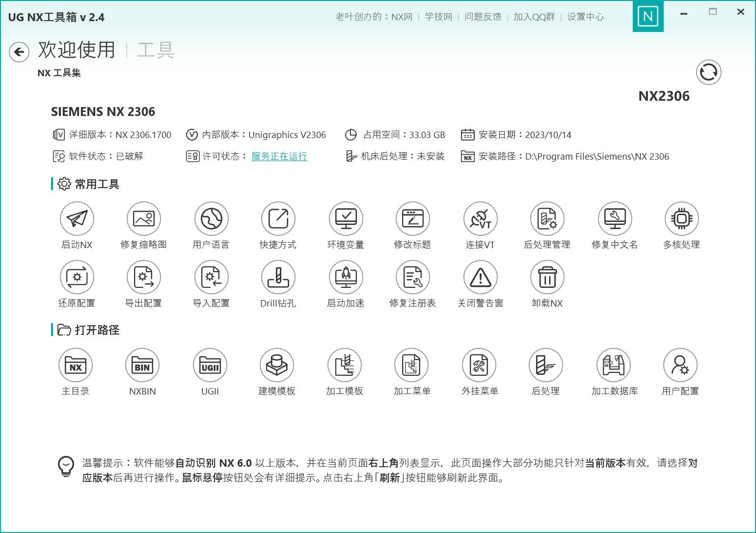Screen dimensions: 756x533
Task: Open the UGII folder icon
Action: [x=210, y=365]
